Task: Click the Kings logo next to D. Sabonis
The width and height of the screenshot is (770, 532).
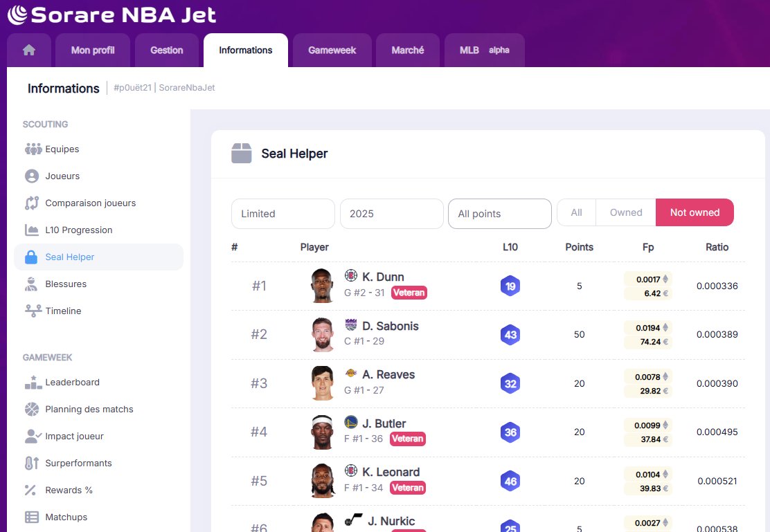Action: [350, 324]
